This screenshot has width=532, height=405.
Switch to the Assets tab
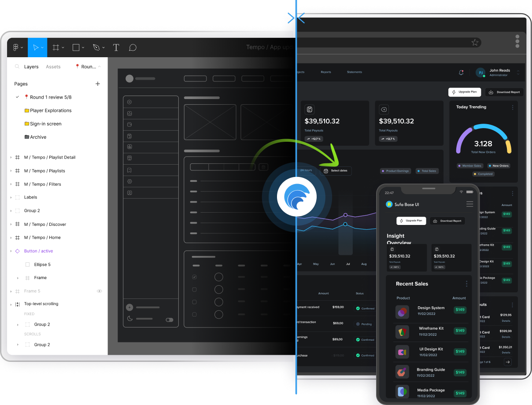click(x=53, y=67)
